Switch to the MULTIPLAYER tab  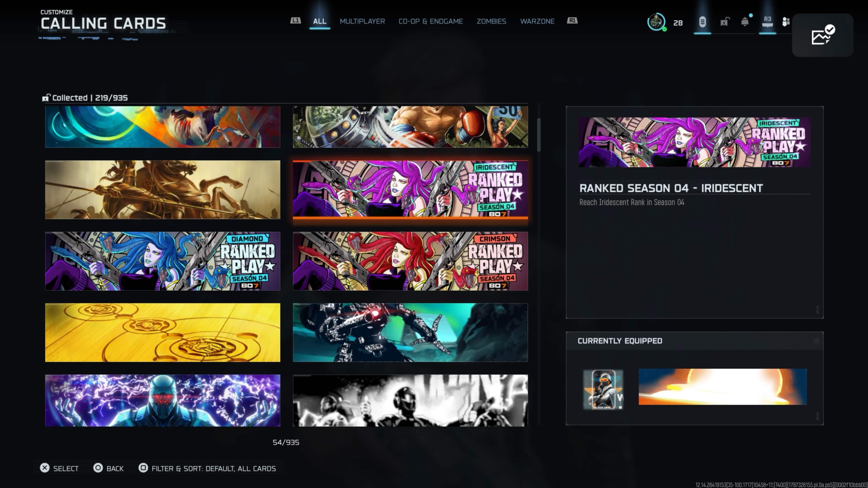(362, 21)
